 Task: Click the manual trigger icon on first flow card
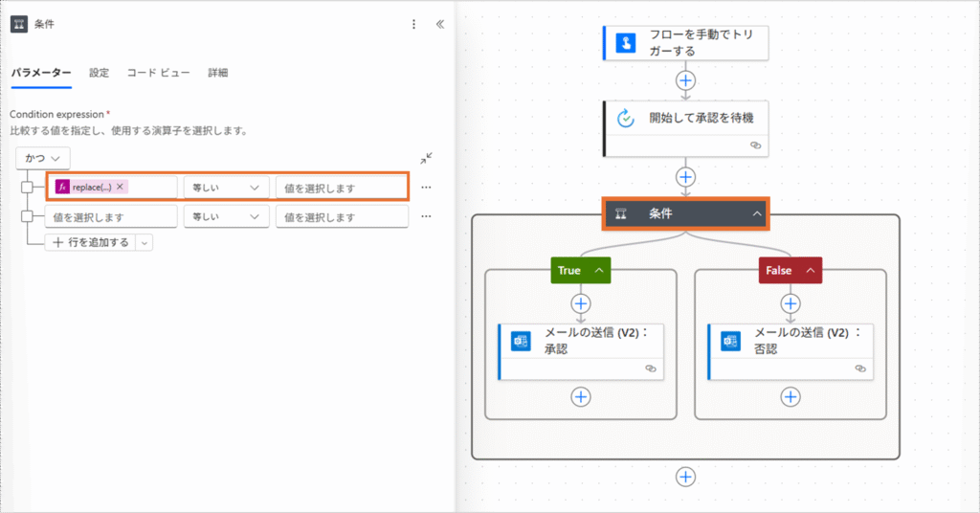coord(626,43)
